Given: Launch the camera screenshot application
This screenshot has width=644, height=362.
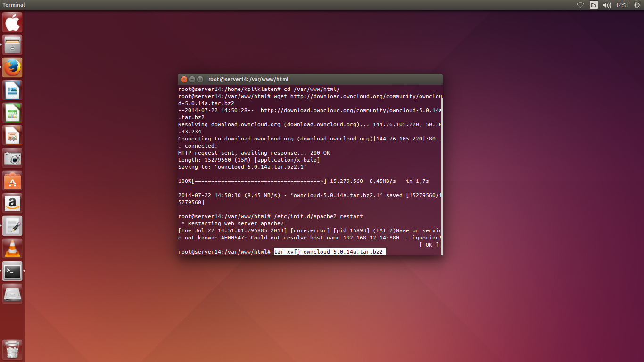Looking at the screenshot, I should [x=12, y=158].
